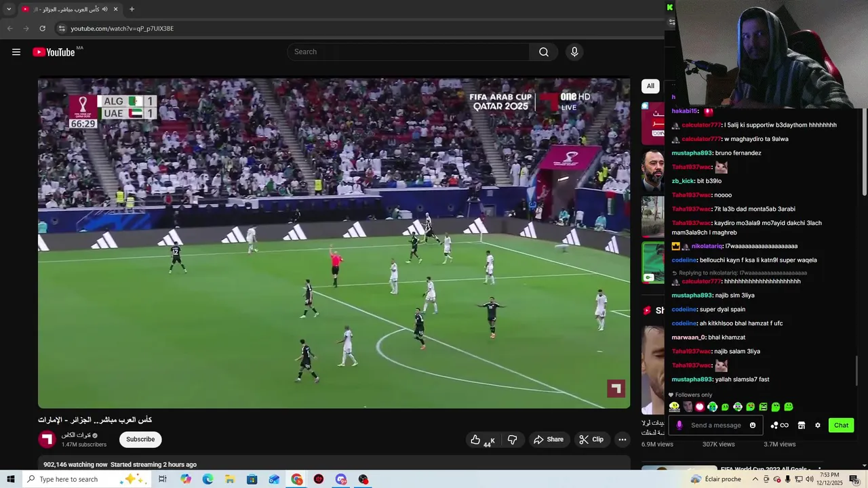Open chat settings gear
Image resolution: width=868 pixels, height=488 pixels.
pyautogui.click(x=818, y=425)
